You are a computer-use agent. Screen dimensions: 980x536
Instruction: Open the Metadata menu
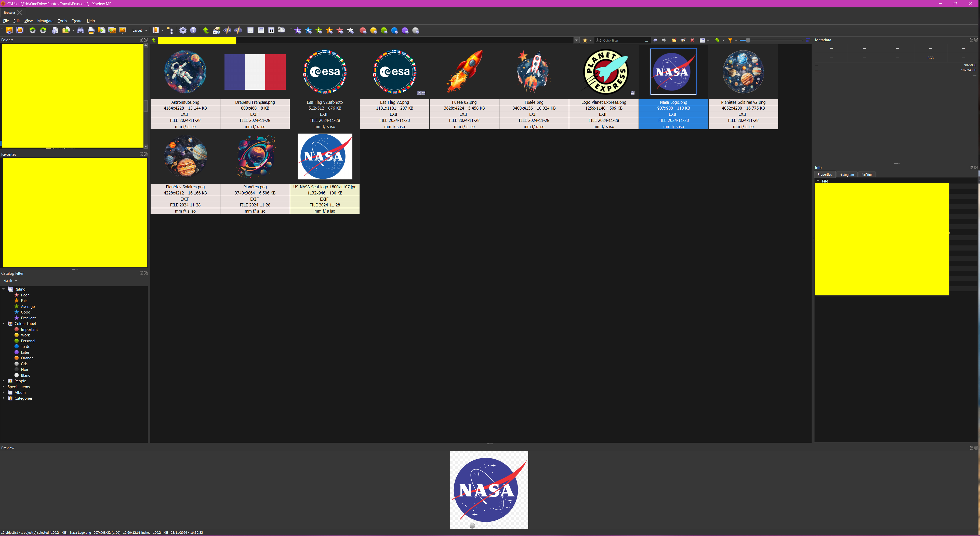click(45, 21)
